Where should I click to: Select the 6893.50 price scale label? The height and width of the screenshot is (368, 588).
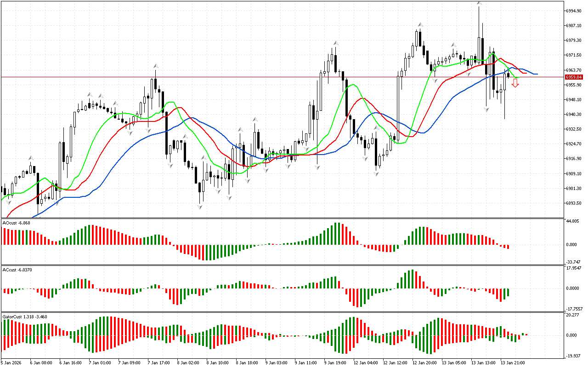(574, 203)
